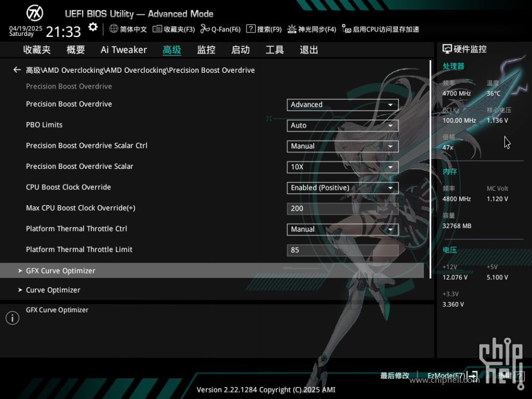
Task: Click the 3.360 V reading
Action: point(453,305)
